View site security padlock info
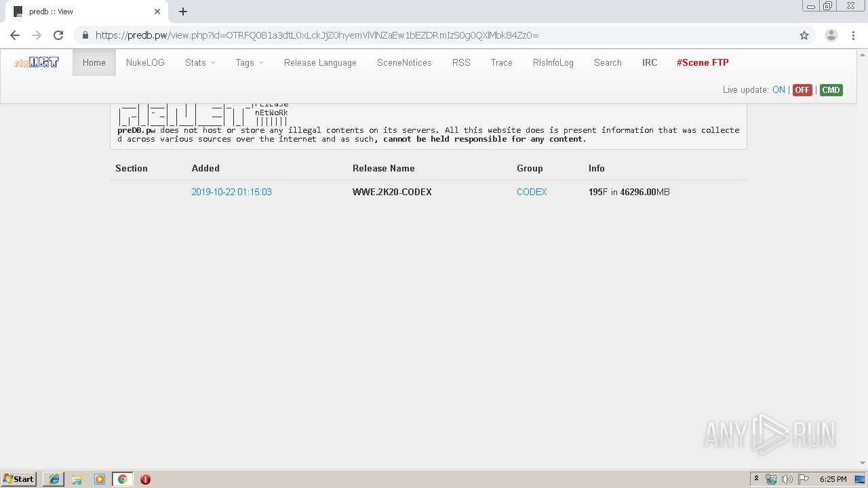The image size is (868, 488). pos(85,35)
